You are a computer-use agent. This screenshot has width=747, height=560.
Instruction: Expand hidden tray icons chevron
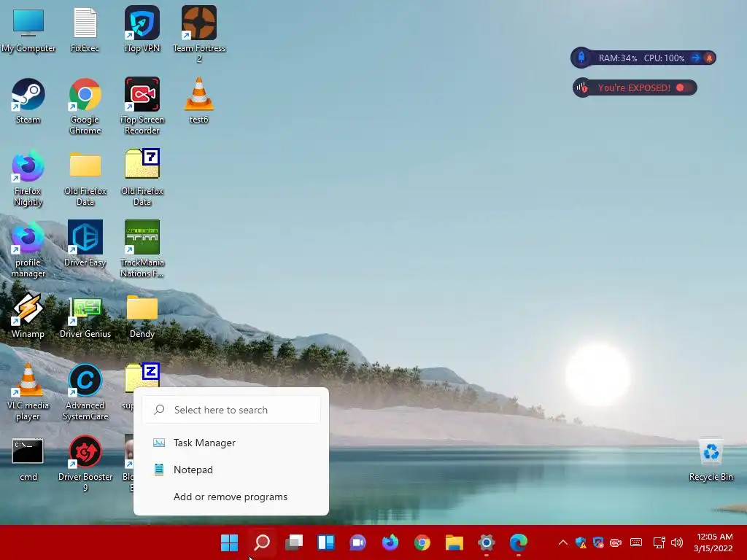pyautogui.click(x=562, y=542)
